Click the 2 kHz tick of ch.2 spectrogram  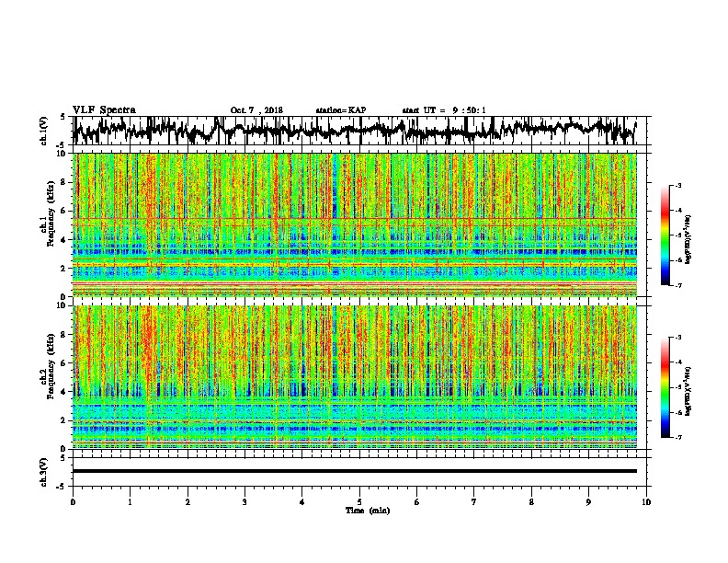coord(64,420)
